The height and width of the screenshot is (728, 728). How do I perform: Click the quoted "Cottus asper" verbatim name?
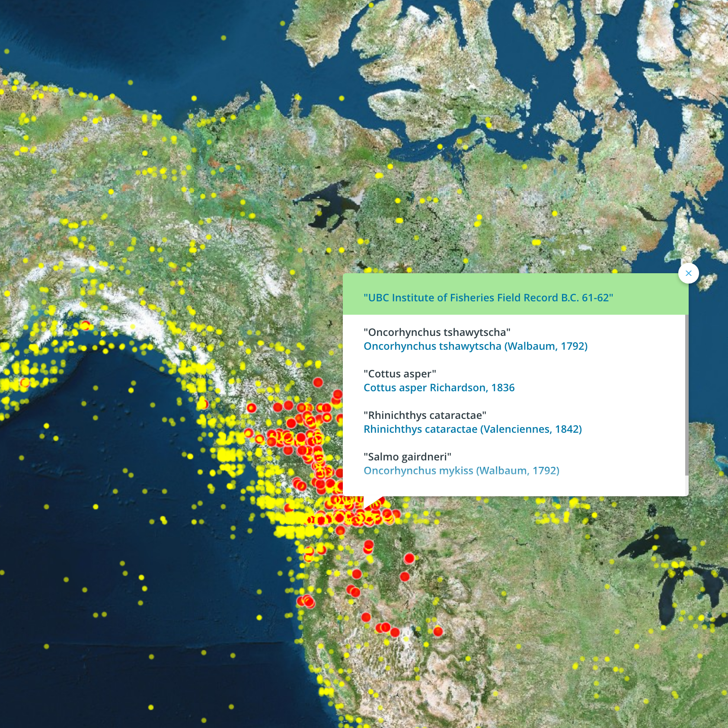point(399,374)
